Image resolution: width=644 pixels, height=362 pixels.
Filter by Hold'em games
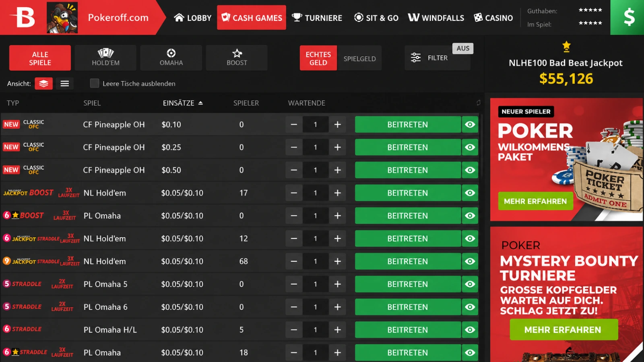[105, 58]
